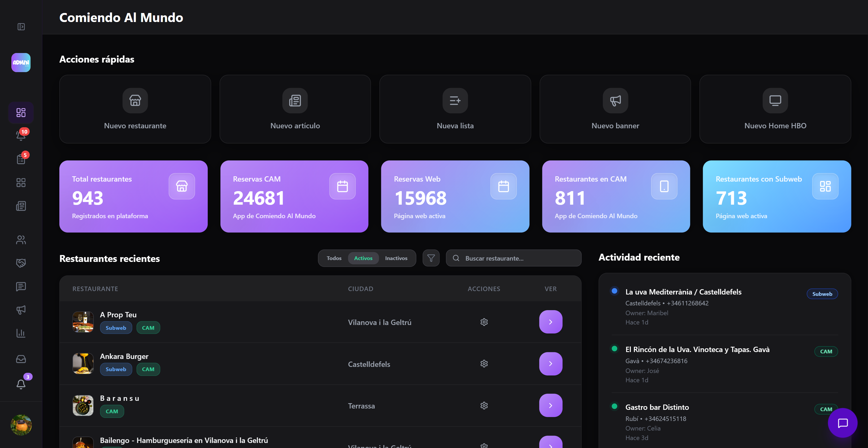
Task: Click the Reservas CAM 24681 stat card
Action: [x=294, y=196]
